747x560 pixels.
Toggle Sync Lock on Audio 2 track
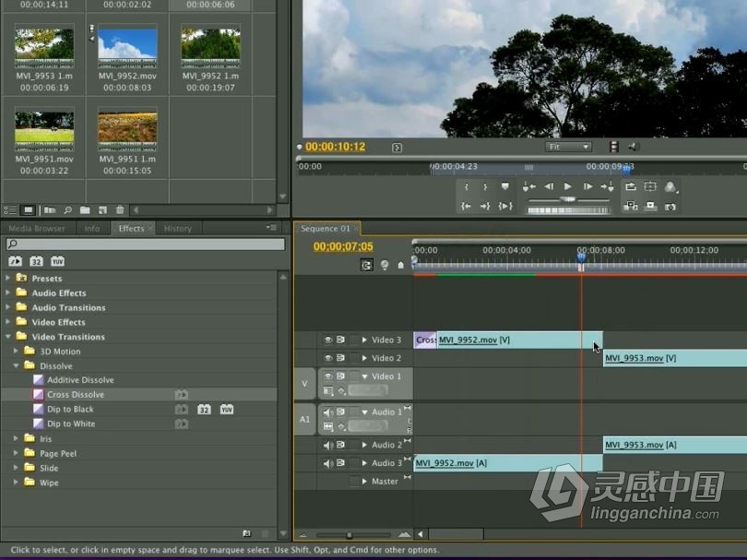pyautogui.click(x=340, y=445)
